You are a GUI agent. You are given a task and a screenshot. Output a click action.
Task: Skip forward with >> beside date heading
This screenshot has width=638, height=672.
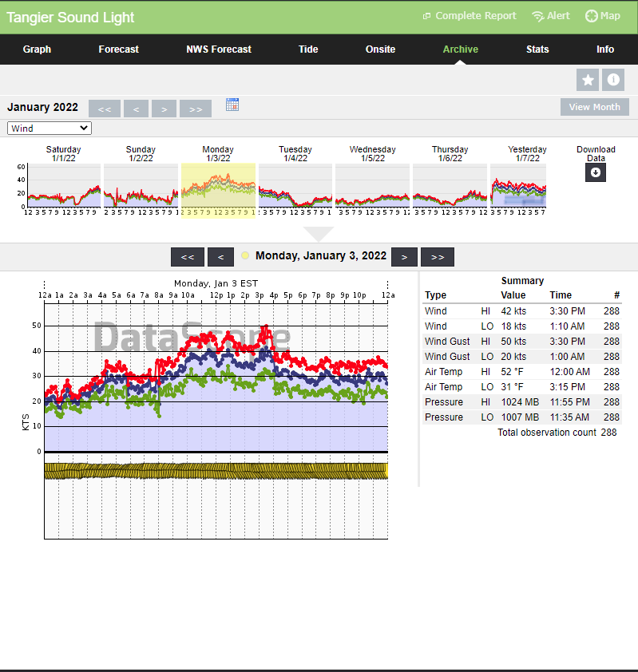pos(438,257)
